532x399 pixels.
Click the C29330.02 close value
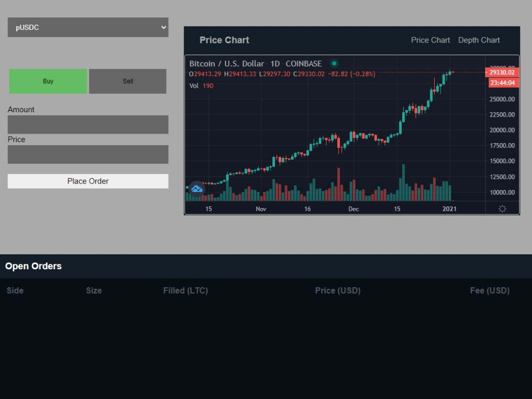(309, 74)
